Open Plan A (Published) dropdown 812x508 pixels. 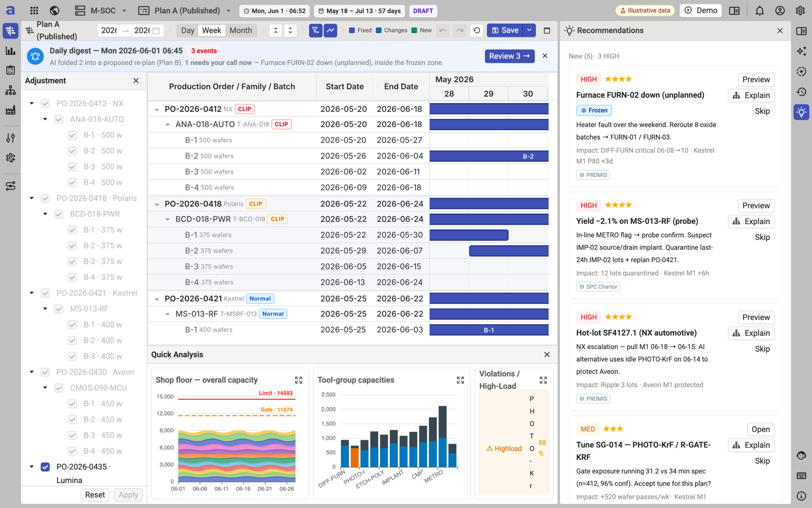pos(185,11)
